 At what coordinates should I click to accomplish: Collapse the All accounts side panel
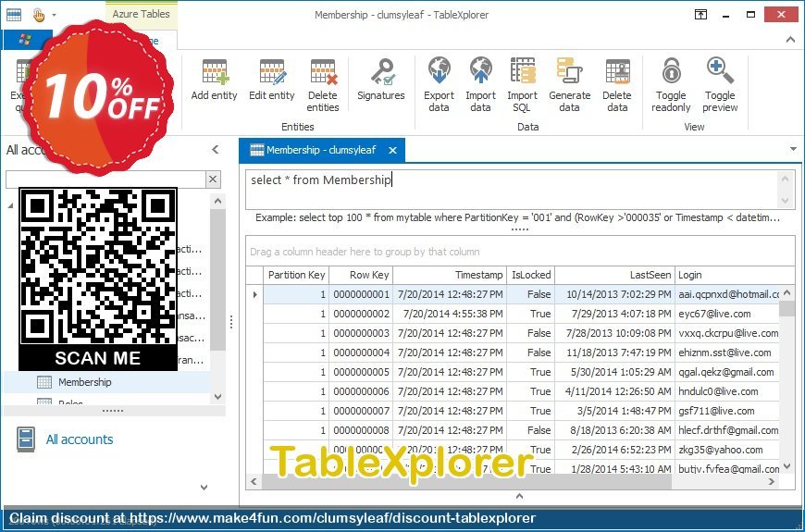pos(215,150)
